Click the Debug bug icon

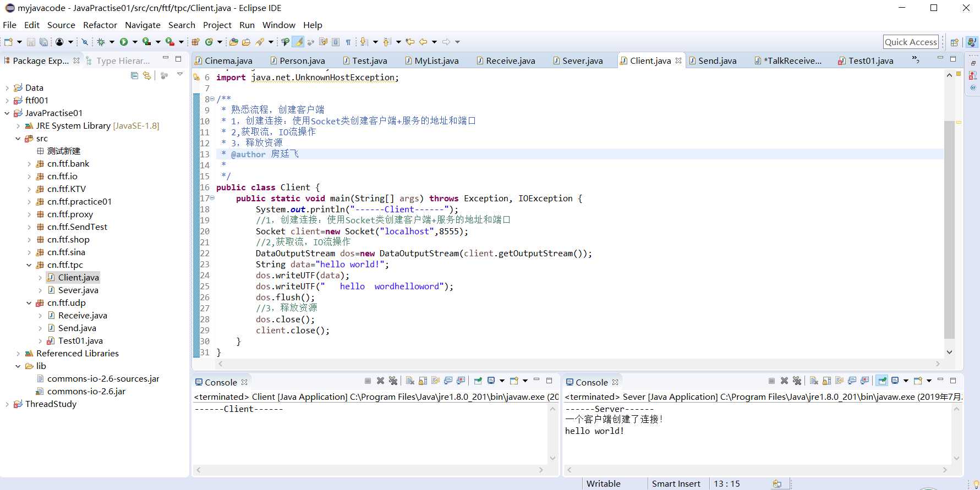click(101, 42)
